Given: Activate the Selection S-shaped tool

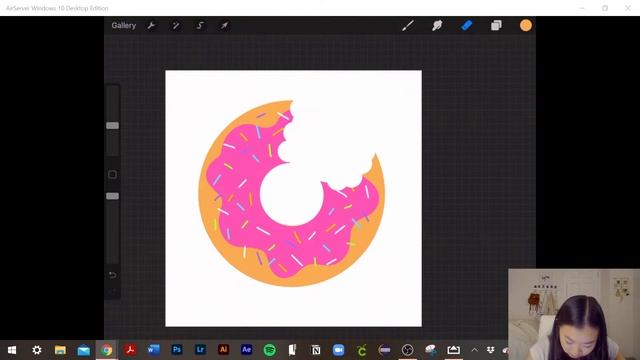Looking at the screenshot, I should (x=200, y=25).
